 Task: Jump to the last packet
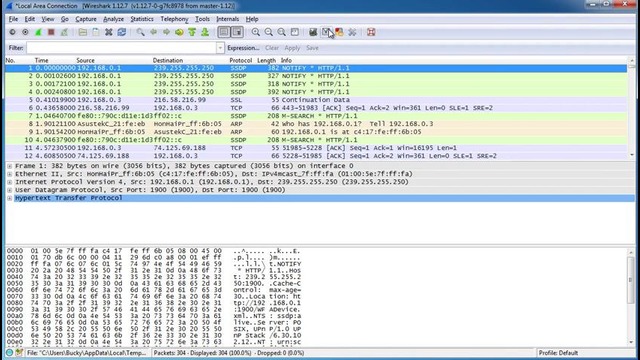pyautogui.click(x=205, y=32)
